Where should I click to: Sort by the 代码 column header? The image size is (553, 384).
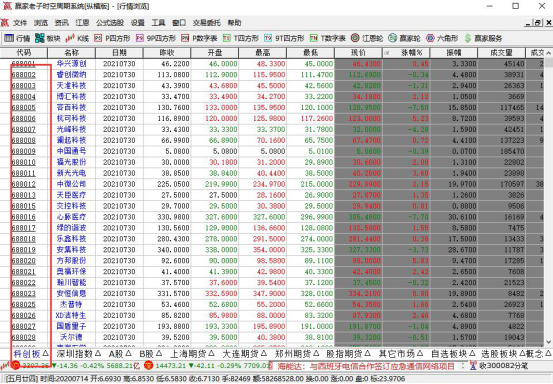(x=24, y=53)
